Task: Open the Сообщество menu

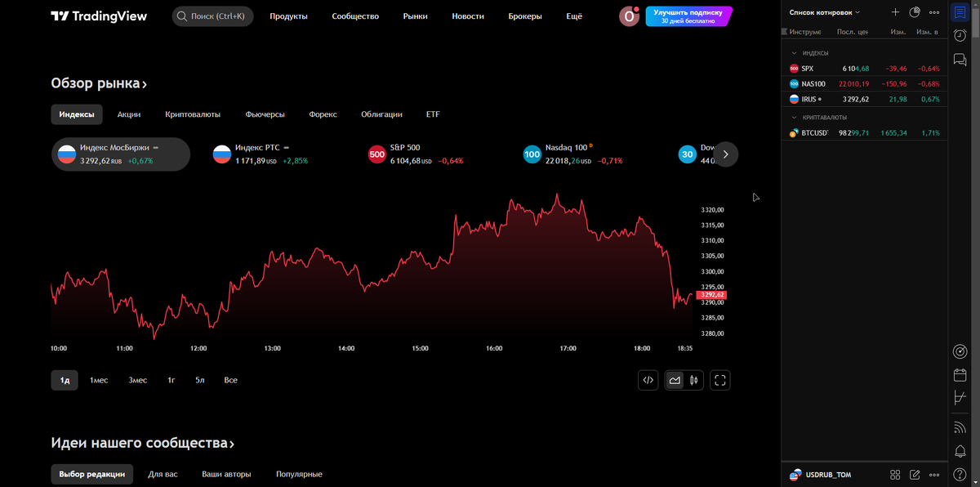Action: tap(355, 16)
